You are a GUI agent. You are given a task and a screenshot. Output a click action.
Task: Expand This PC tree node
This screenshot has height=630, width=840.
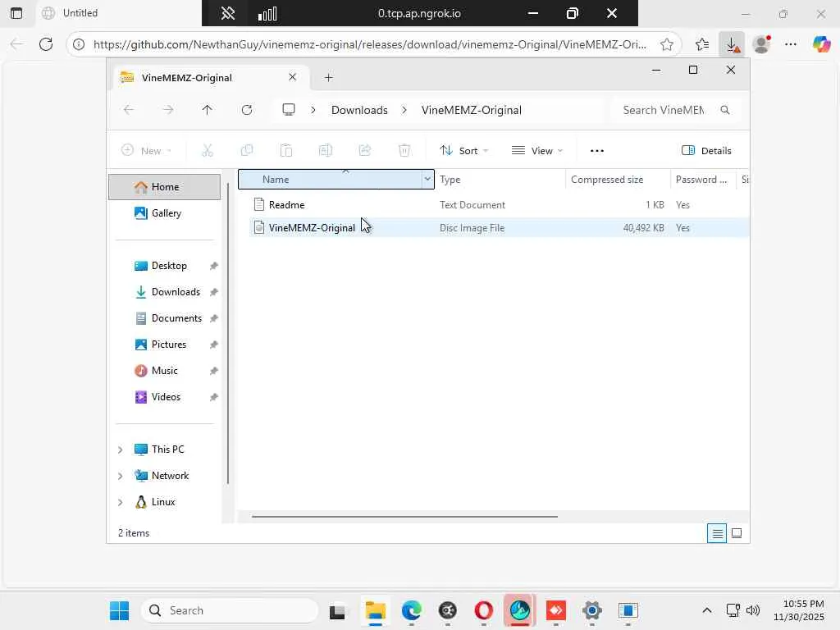point(121,450)
